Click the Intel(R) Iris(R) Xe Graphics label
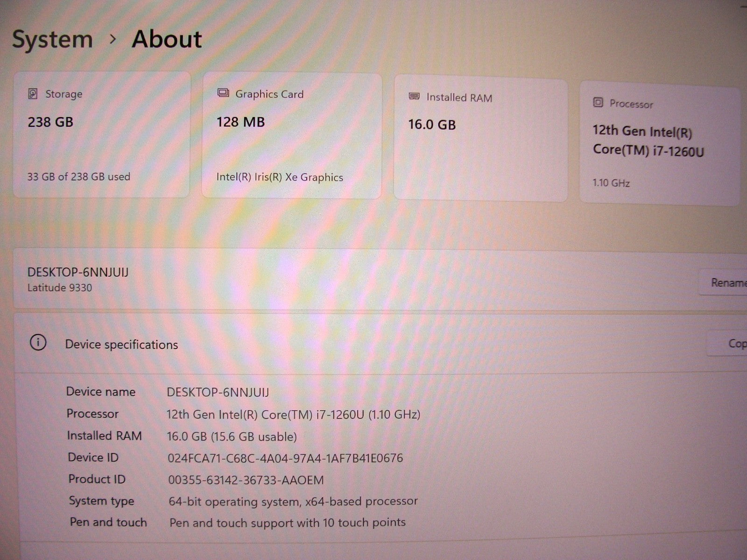This screenshot has height=560, width=747. pyautogui.click(x=280, y=177)
